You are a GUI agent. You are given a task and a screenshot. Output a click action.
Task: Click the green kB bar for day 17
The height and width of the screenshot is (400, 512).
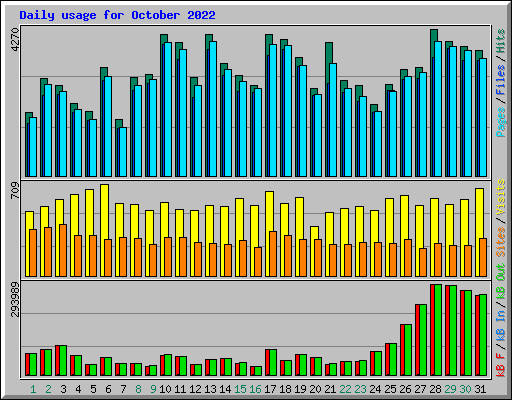[x=273, y=363]
